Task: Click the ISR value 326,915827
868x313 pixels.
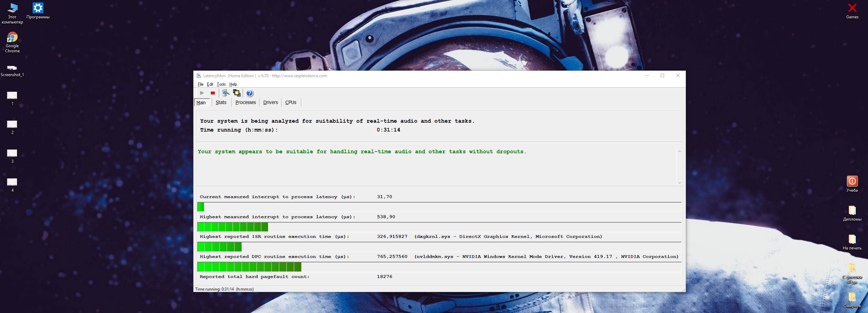Action: coord(392,237)
